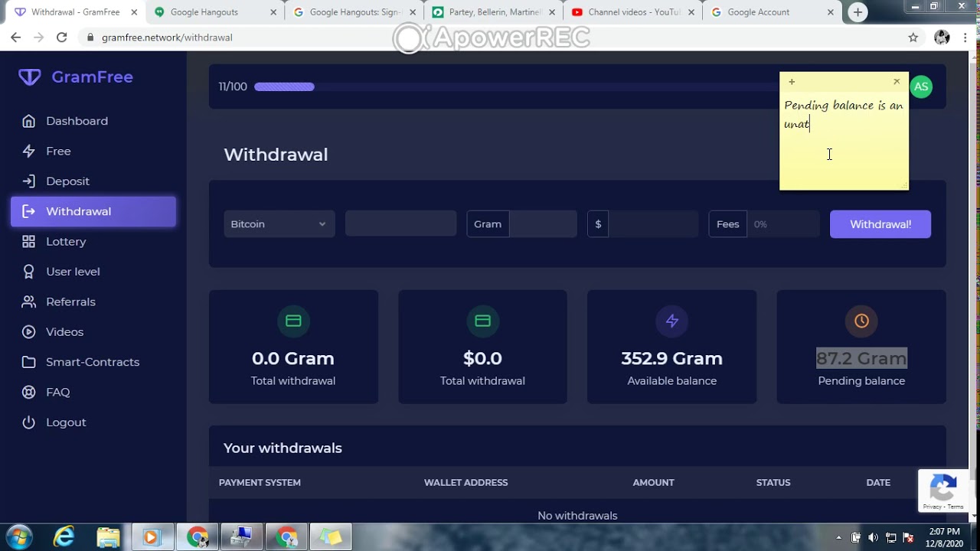
Task: Click the Referrals people icon
Action: coord(28,302)
